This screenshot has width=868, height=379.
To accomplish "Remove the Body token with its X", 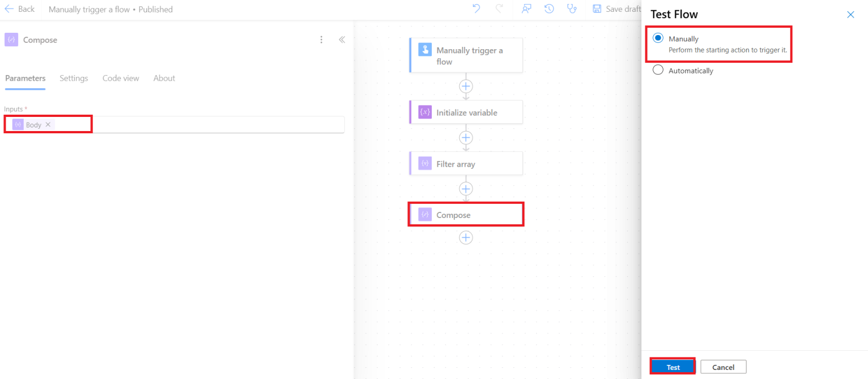I will point(48,124).
